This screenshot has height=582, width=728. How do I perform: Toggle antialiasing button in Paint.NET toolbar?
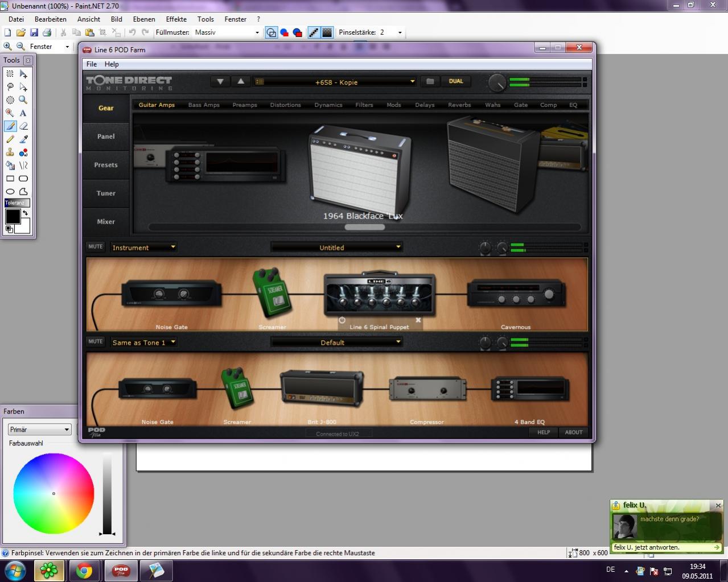tap(314, 32)
